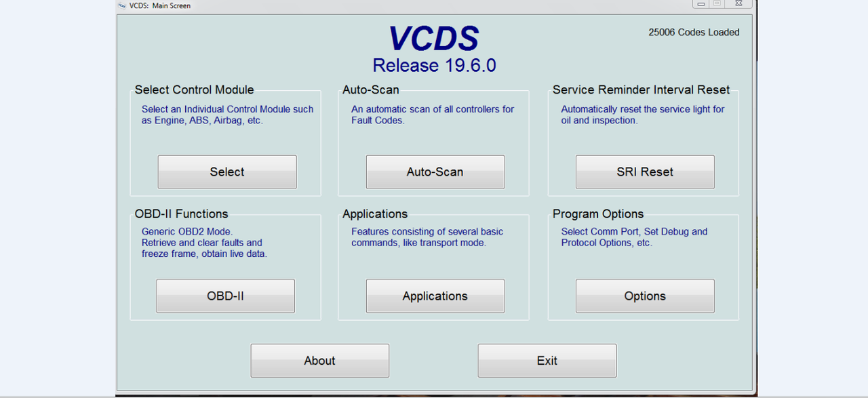Screen dimensions: 868x398
Task: Click the 'Automatically reset the service light' description
Action: pos(643,115)
